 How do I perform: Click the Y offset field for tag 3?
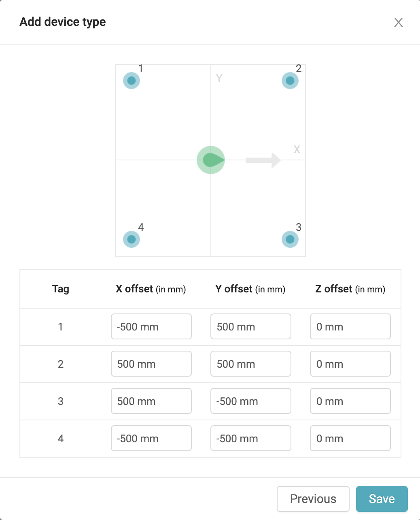point(250,401)
